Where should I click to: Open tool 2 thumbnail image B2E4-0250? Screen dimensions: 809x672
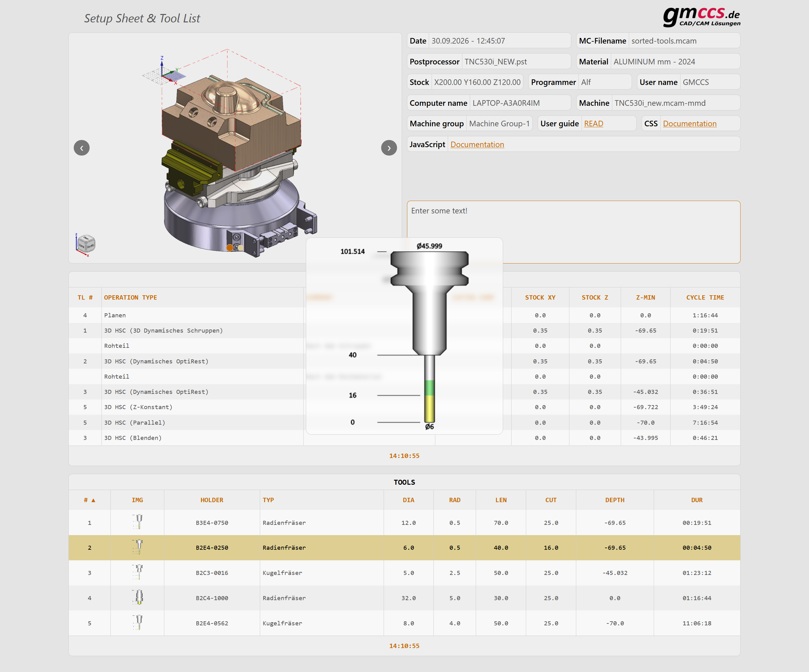(x=138, y=548)
